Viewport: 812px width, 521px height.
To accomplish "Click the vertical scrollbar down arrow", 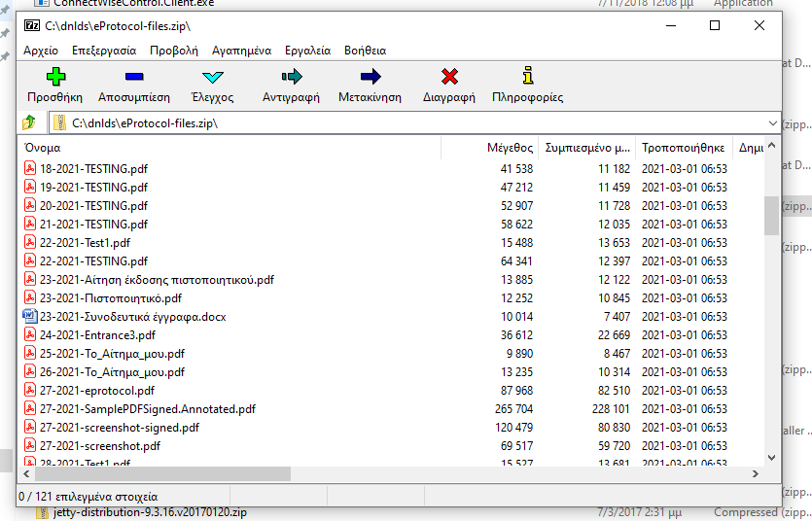I will point(772,457).
